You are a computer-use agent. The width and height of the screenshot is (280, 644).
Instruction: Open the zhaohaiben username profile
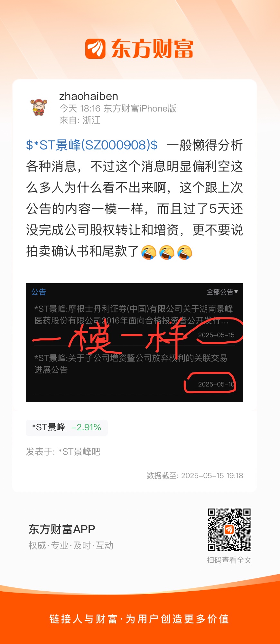point(89,96)
